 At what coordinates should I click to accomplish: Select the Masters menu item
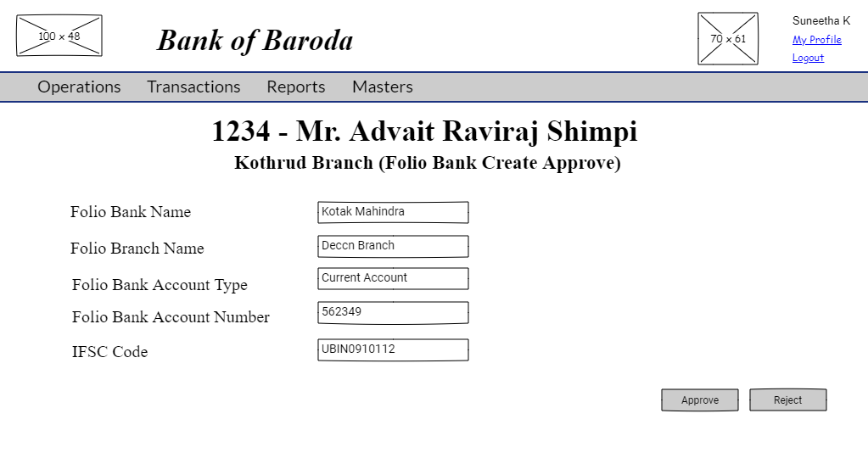coord(382,87)
